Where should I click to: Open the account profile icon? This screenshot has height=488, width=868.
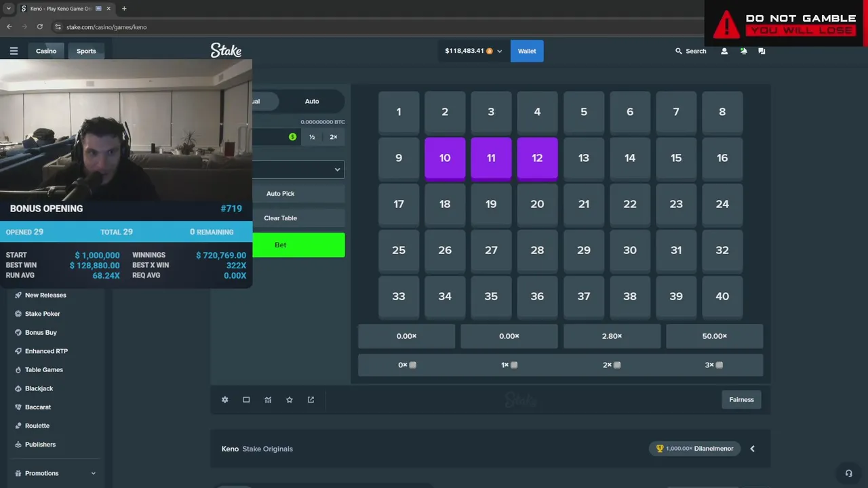pos(724,51)
